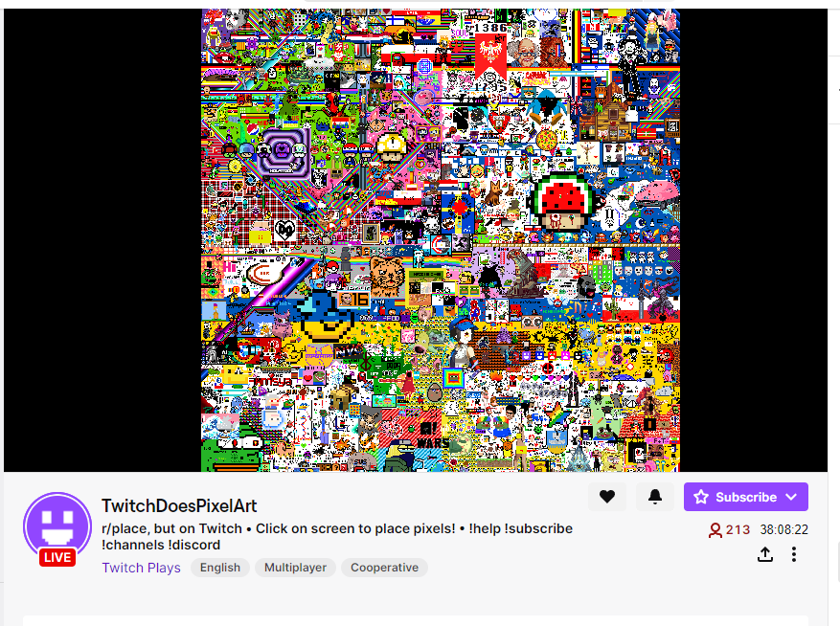Open the TwitchDoesPixelArt channel avatar
The height and width of the screenshot is (626, 840).
click(57, 526)
